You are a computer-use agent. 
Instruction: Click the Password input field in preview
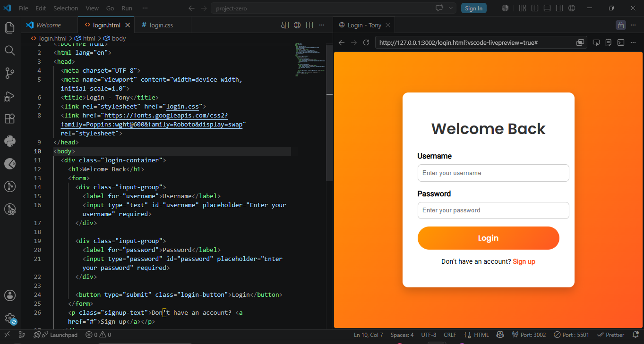coord(493,210)
